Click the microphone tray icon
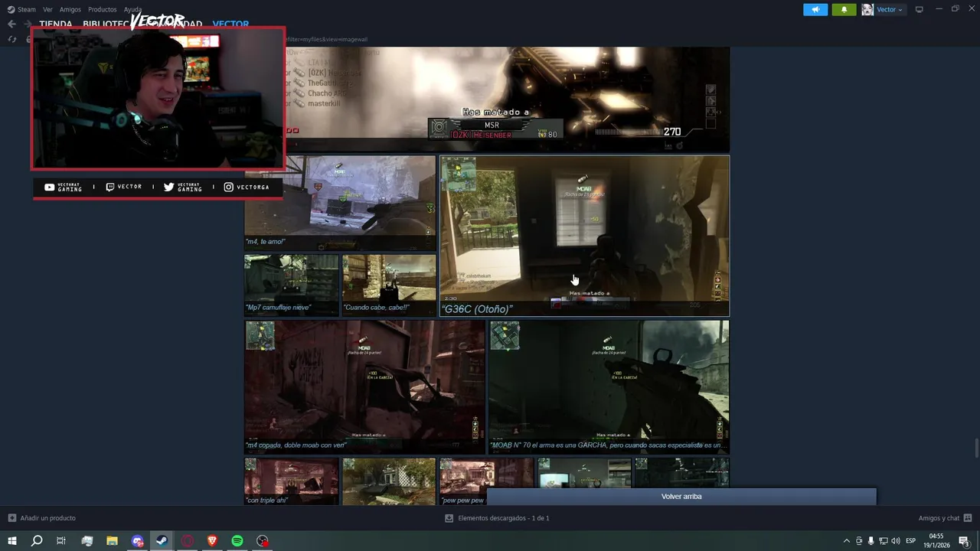 [x=871, y=541]
